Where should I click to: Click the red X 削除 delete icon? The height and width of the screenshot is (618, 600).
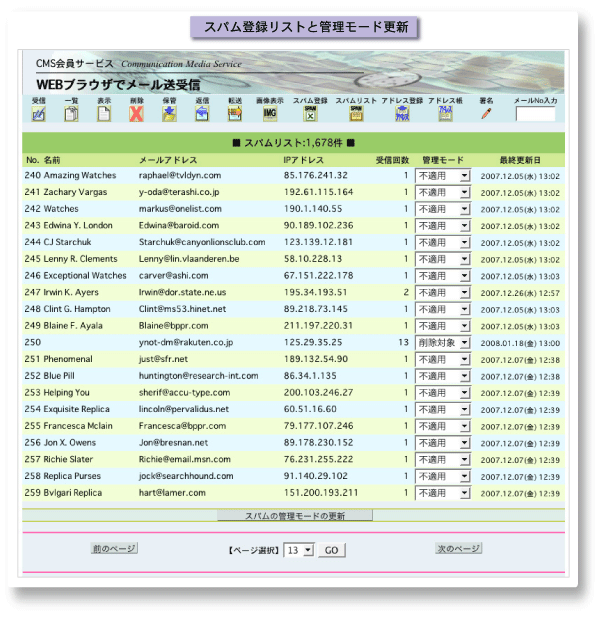pos(136,114)
